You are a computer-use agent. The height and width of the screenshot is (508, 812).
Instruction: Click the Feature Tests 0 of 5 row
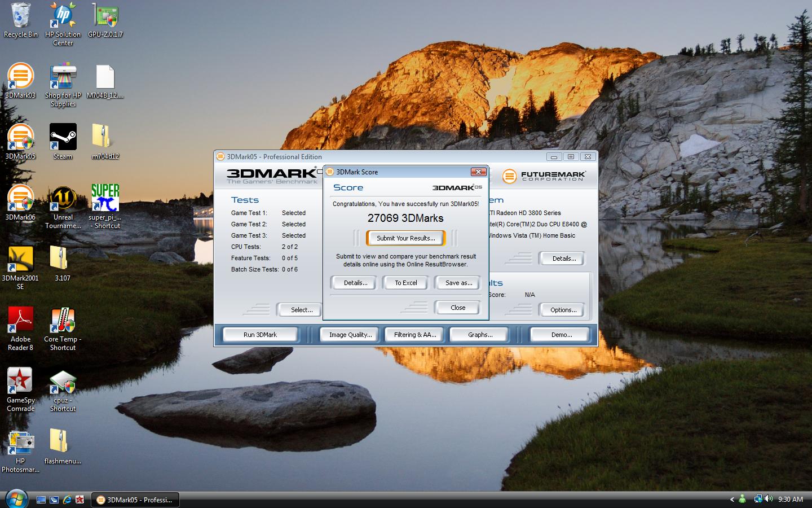(x=264, y=258)
